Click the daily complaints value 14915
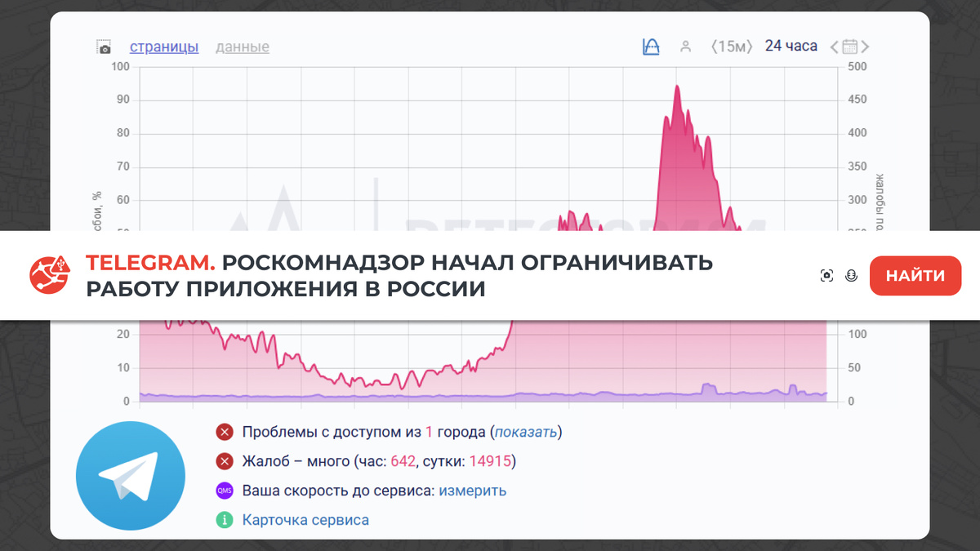Image resolution: width=980 pixels, height=551 pixels. click(490, 461)
